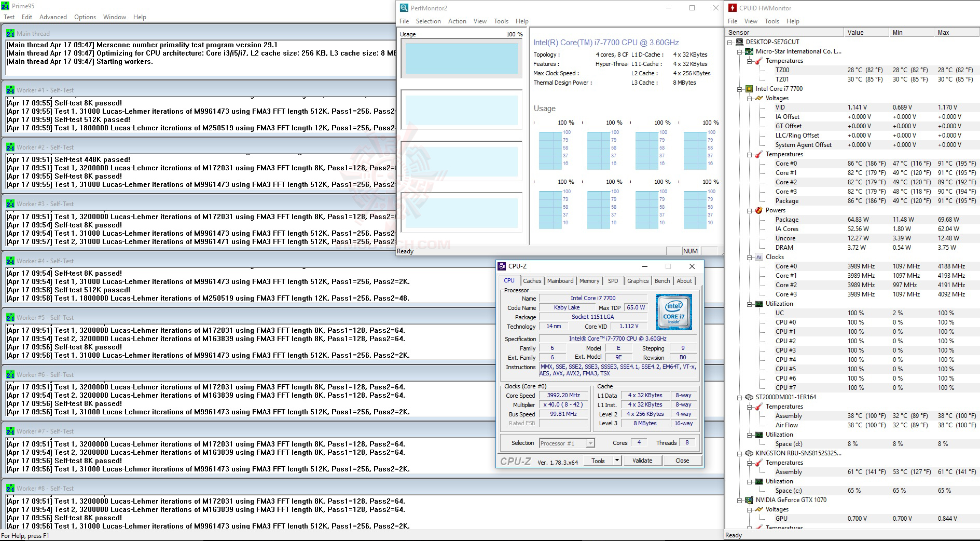Image resolution: width=980 pixels, height=541 pixels.
Task: Switch to the SPD tab in CPU-Z
Action: [x=613, y=281]
